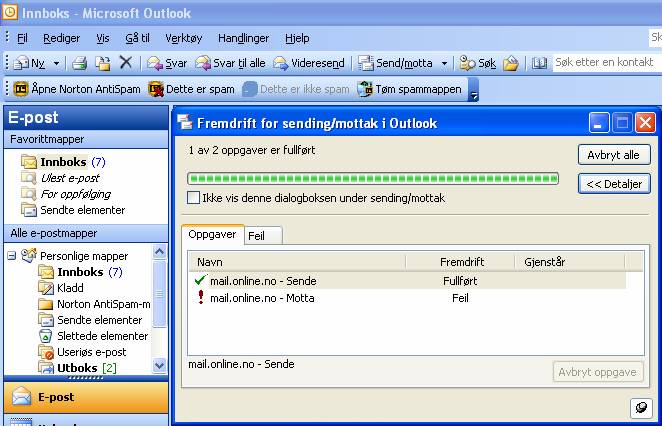Select Personlige mapper root folder
The width and height of the screenshot is (662, 426).
tap(75, 256)
